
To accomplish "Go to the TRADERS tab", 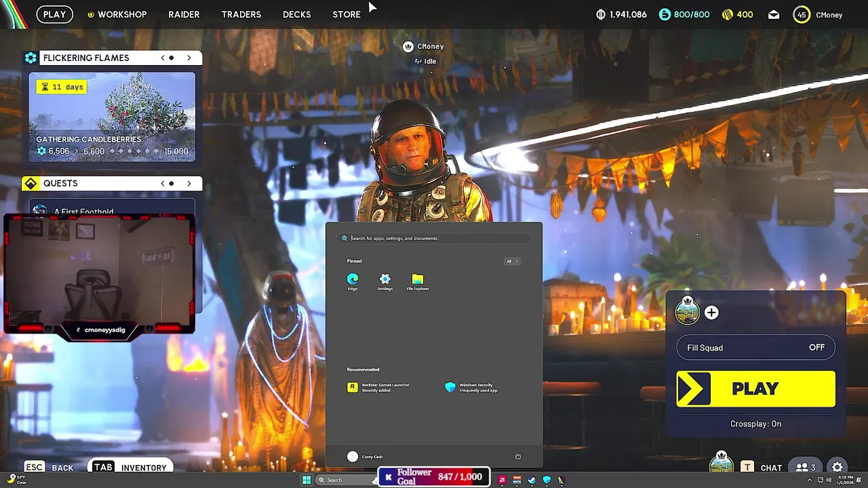I will coord(241,14).
